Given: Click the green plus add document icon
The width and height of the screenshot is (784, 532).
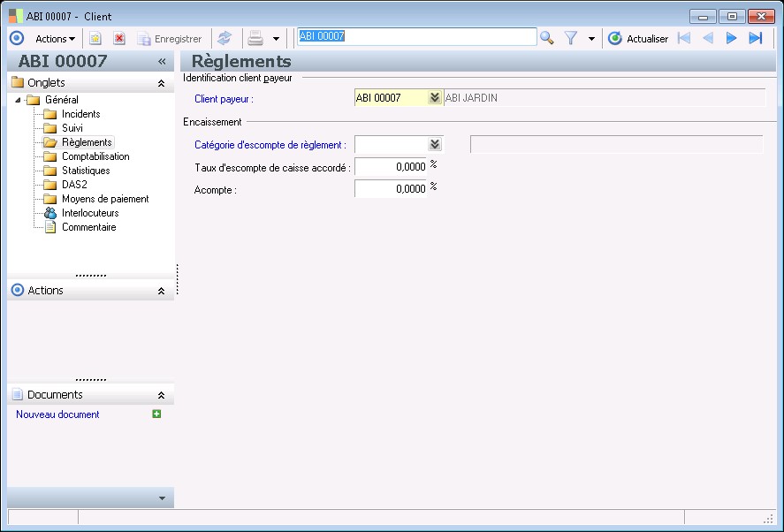Looking at the screenshot, I should pyautogui.click(x=156, y=414).
